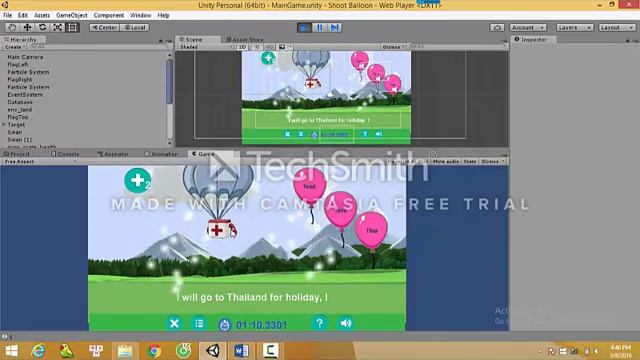
Task: Toggle Local handle rotation
Action: click(x=135, y=27)
